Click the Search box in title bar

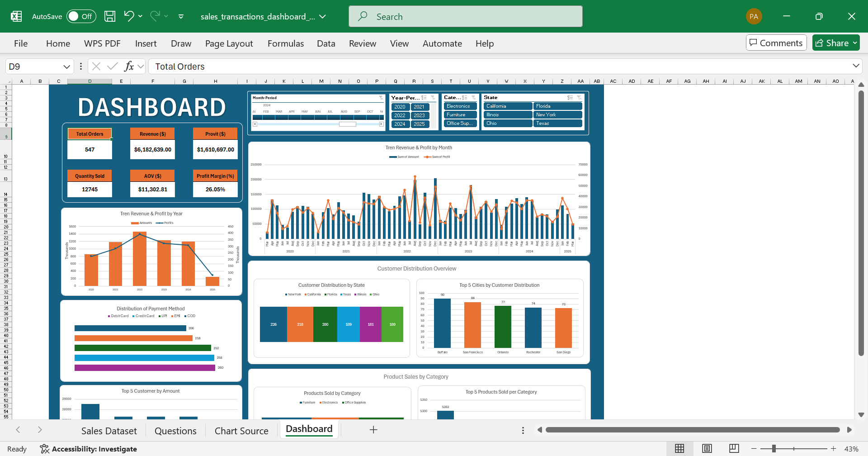coord(465,17)
